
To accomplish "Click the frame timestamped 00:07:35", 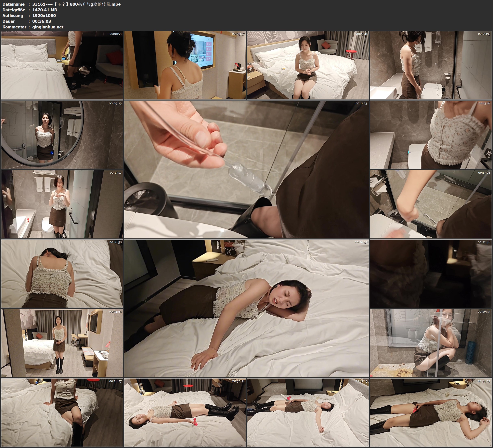I will (x=431, y=65).
